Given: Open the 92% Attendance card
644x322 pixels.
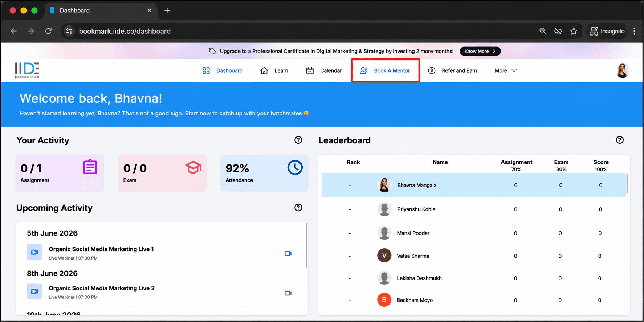Looking at the screenshot, I should [x=264, y=173].
